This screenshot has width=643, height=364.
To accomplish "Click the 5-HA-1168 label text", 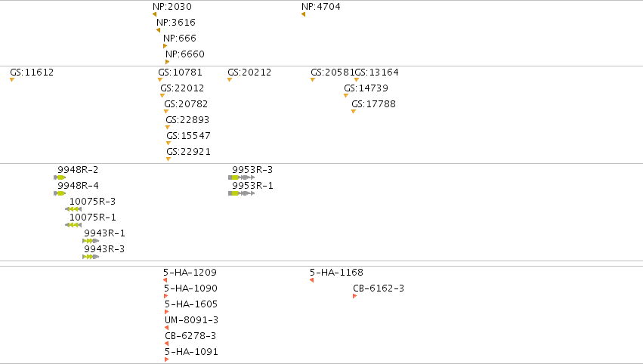I will (x=336, y=273).
